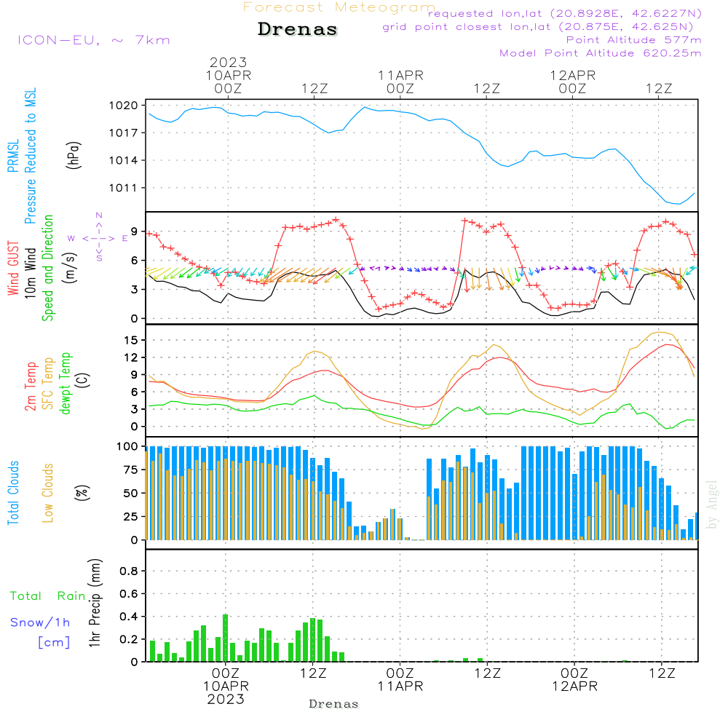Viewport: 728px width, 728px height.
Task: Select the 1011 value on the pressure axis
Action: point(124,188)
